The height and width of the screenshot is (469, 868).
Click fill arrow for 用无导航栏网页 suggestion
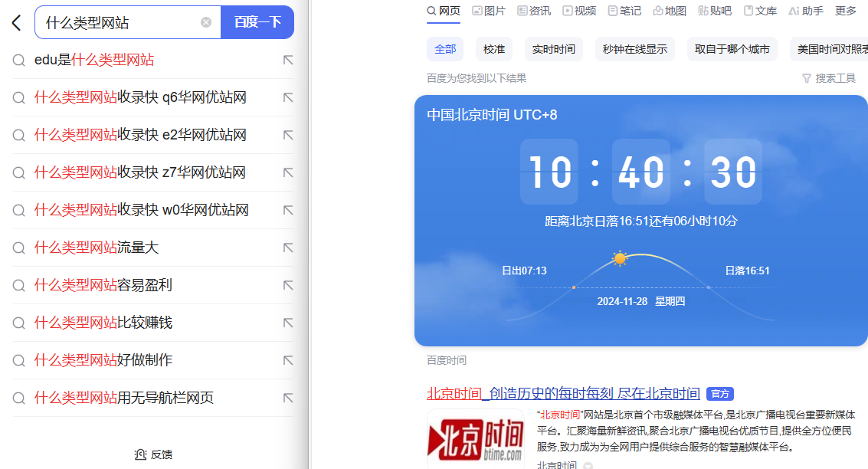click(288, 398)
